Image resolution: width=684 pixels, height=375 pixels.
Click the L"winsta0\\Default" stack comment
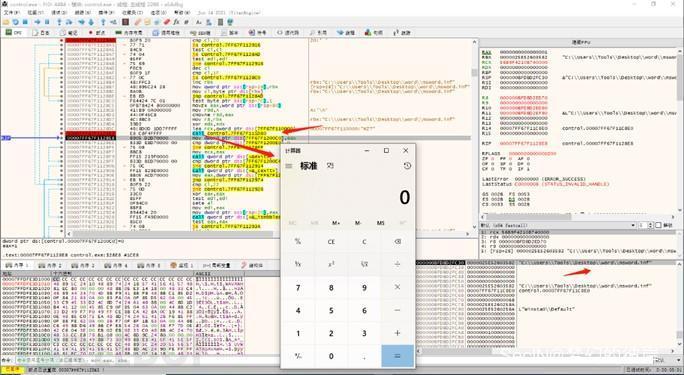547,309
